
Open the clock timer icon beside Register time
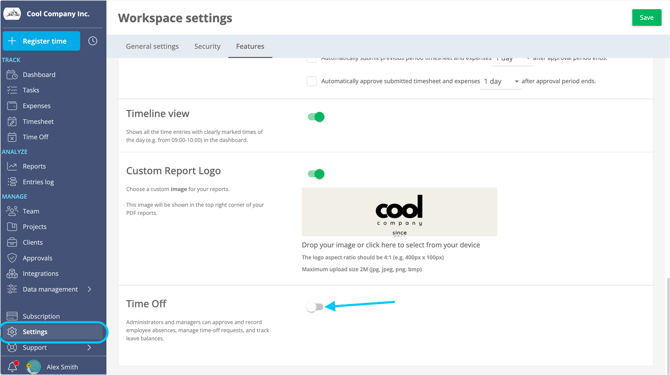pyautogui.click(x=93, y=41)
